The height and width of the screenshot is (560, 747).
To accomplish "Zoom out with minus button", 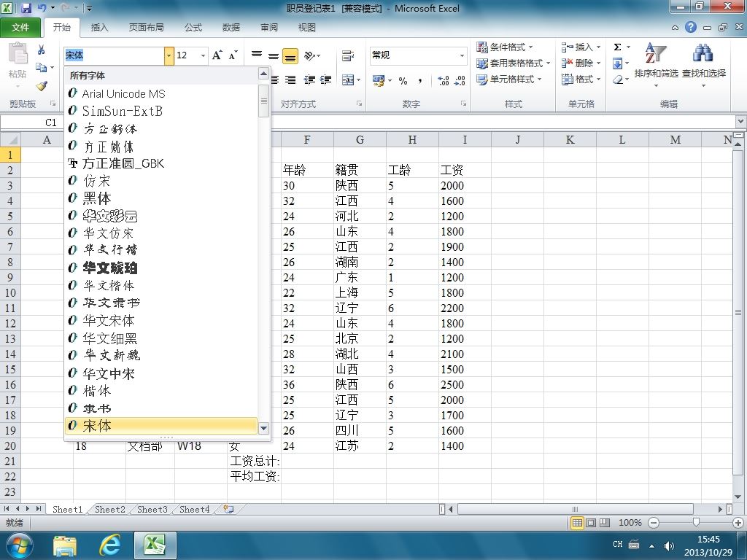I will click(x=654, y=523).
